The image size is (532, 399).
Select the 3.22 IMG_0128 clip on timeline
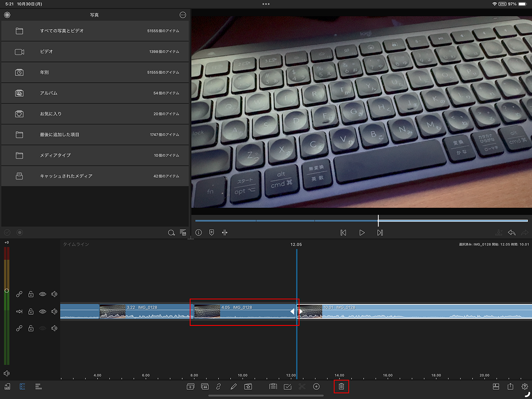tap(146, 311)
